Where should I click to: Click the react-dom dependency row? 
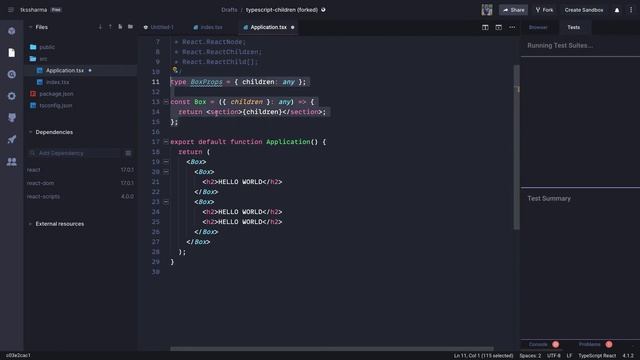pyautogui.click(x=80, y=183)
